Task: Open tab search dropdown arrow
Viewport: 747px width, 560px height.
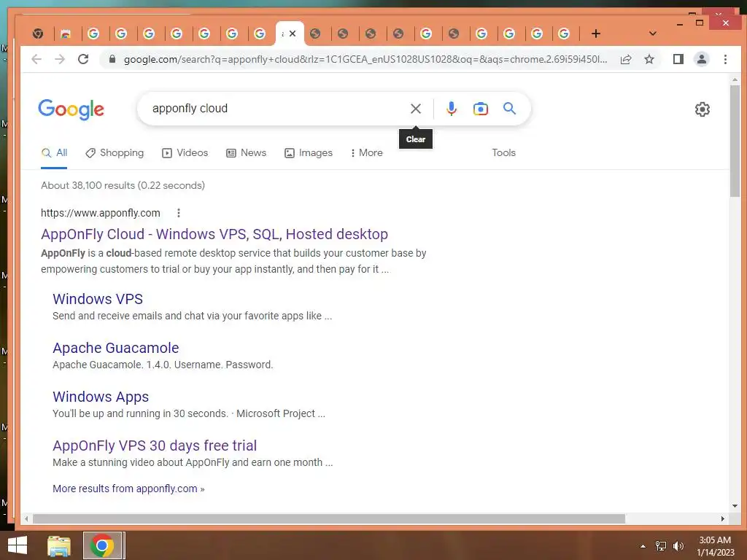Action: [653, 34]
